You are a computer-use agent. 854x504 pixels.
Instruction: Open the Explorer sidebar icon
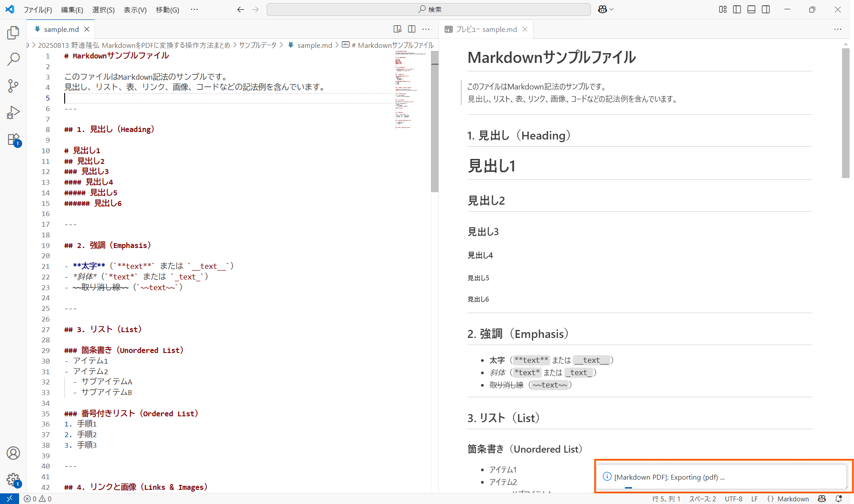tap(13, 32)
